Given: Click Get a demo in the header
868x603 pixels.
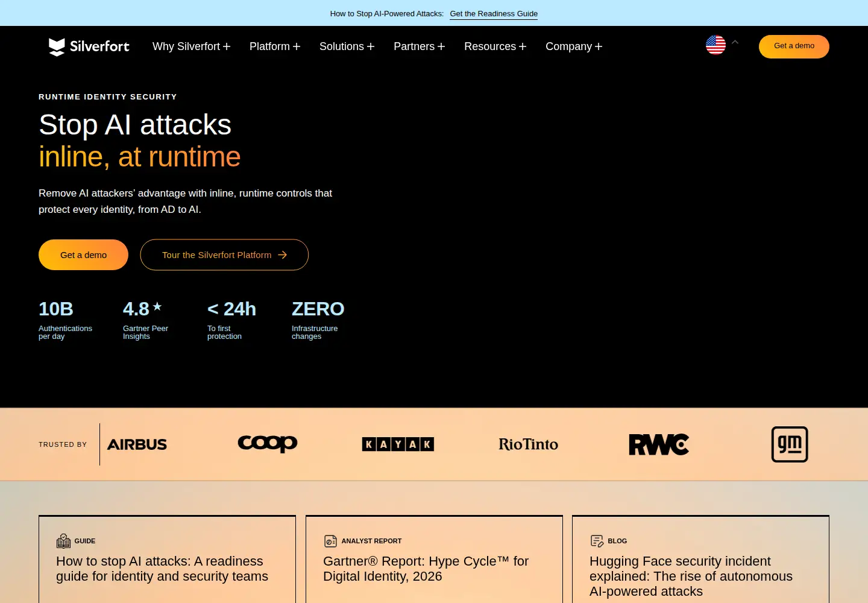Looking at the screenshot, I should [794, 46].
